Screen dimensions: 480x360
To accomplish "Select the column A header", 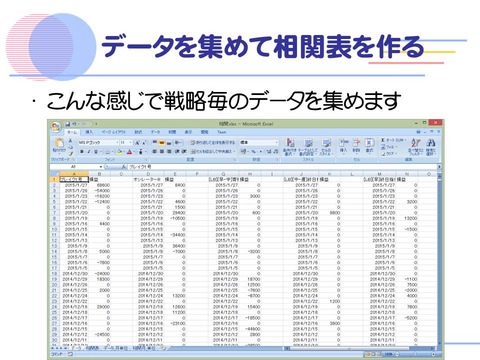I will point(74,174).
